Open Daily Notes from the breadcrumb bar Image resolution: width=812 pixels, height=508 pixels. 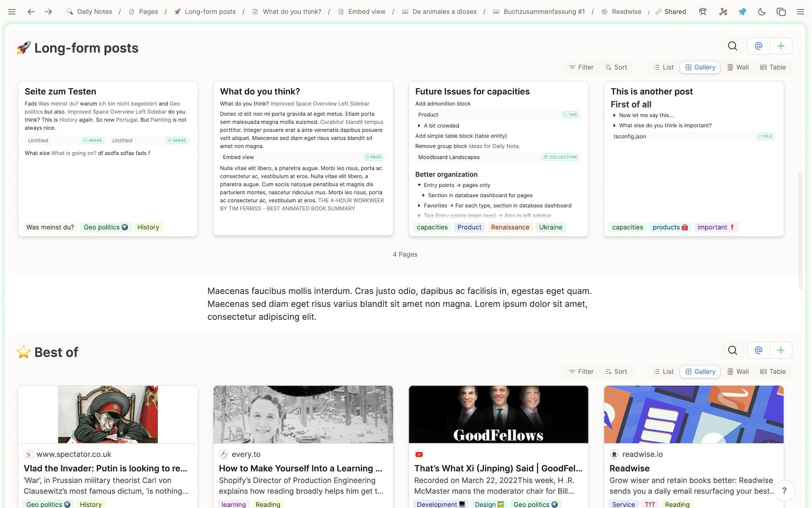click(94, 11)
